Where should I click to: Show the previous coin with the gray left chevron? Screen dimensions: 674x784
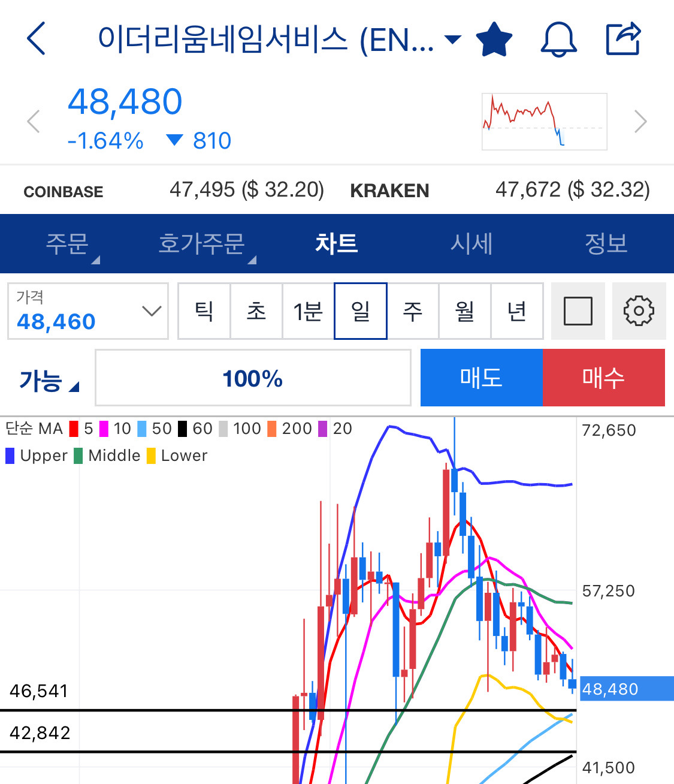(34, 122)
